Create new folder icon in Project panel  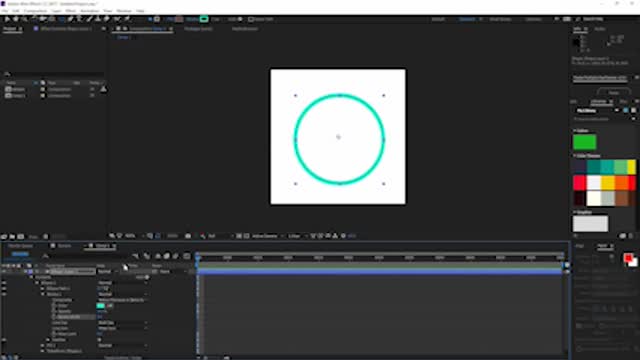tap(12, 237)
